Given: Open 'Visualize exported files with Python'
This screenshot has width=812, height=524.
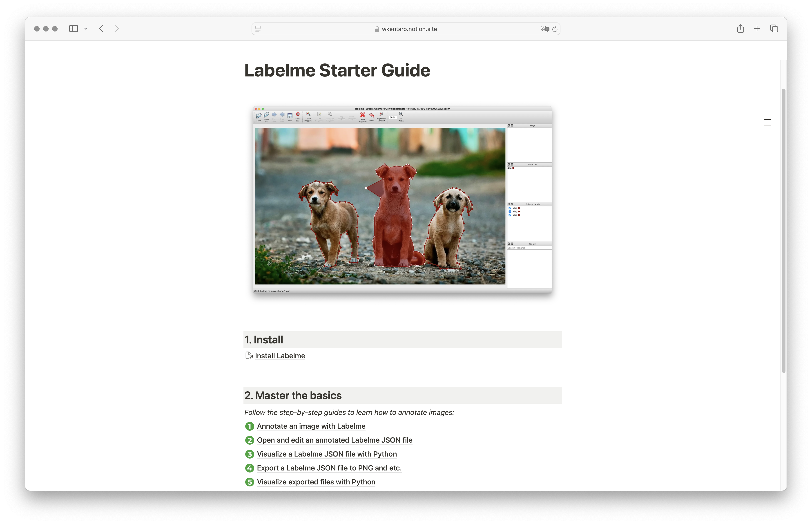Looking at the screenshot, I should coord(316,482).
